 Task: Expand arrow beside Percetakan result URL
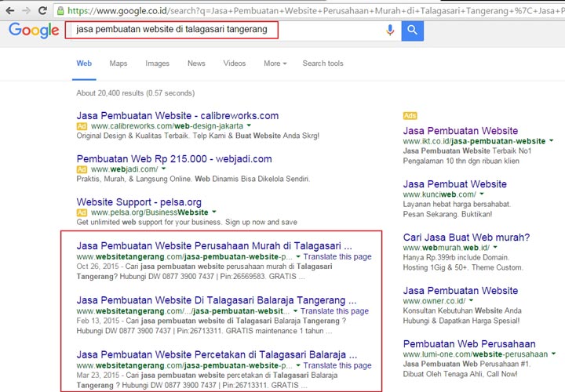(x=298, y=365)
